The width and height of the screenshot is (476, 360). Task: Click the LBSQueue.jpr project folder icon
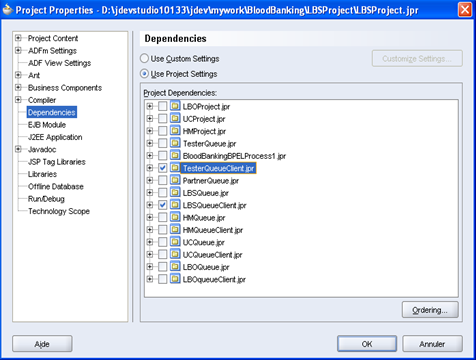(x=175, y=192)
